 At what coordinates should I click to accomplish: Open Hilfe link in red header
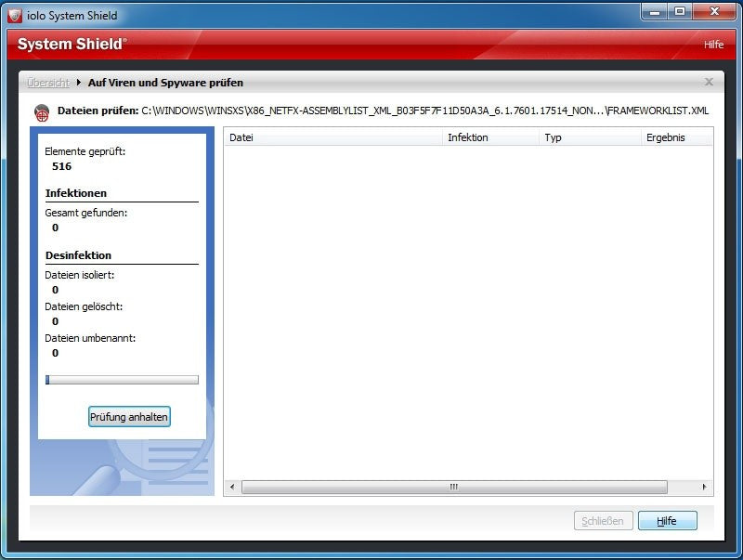pos(713,45)
